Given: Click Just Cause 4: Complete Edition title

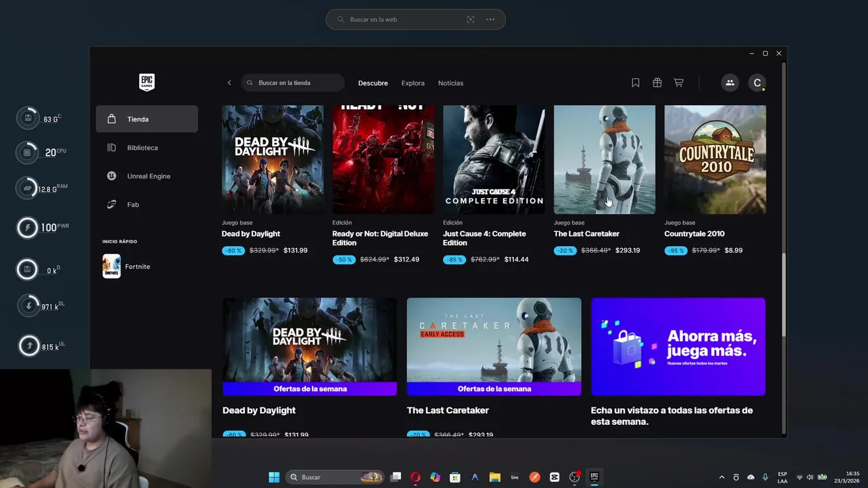Looking at the screenshot, I should [484, 238].
